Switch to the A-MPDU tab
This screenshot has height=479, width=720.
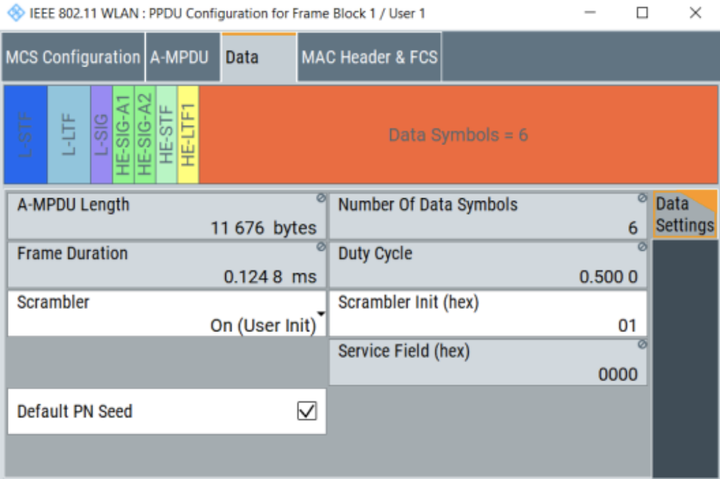(x=180, y=57)
